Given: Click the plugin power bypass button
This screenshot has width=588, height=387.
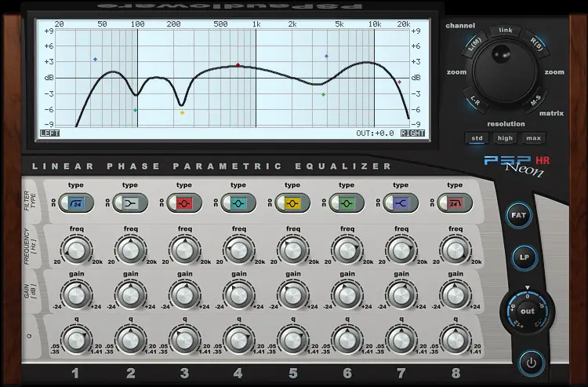Looking at the screenshot, I should 531,363.
